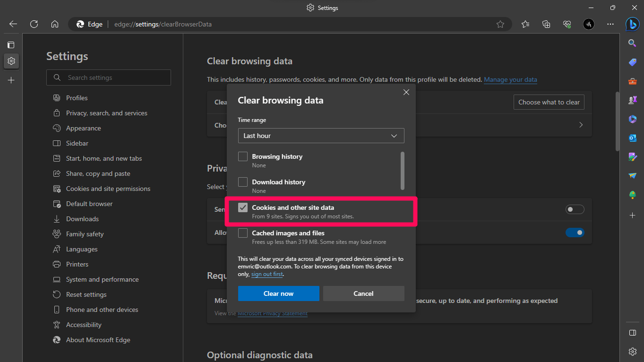
Task: Select Cookies and site permissions in sidebar
Action: click(108, 189)
